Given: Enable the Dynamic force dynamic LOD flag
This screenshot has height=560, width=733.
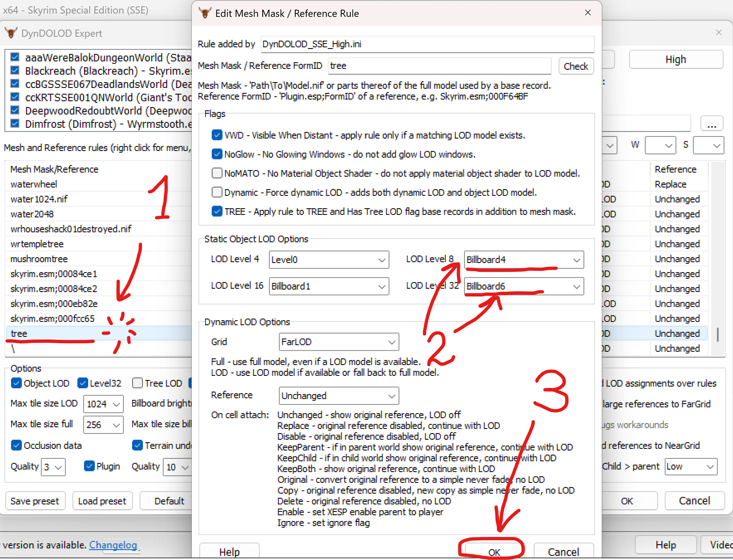Looking at the screenshot, I should [217, 192].
